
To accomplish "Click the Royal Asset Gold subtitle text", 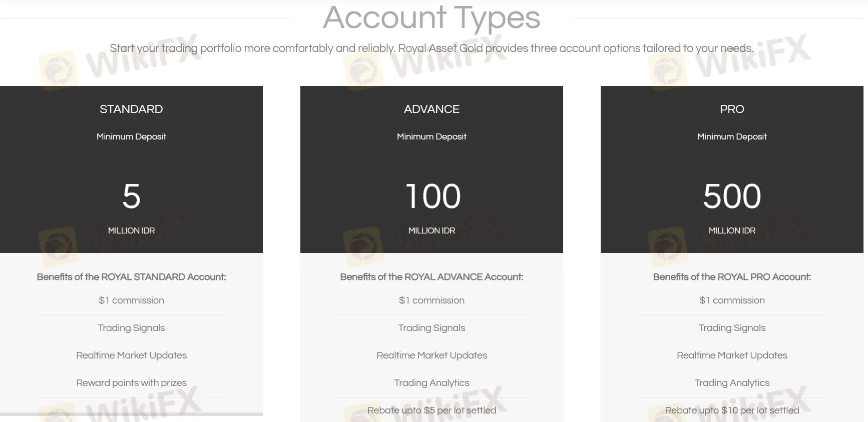I will click(431, 48).
